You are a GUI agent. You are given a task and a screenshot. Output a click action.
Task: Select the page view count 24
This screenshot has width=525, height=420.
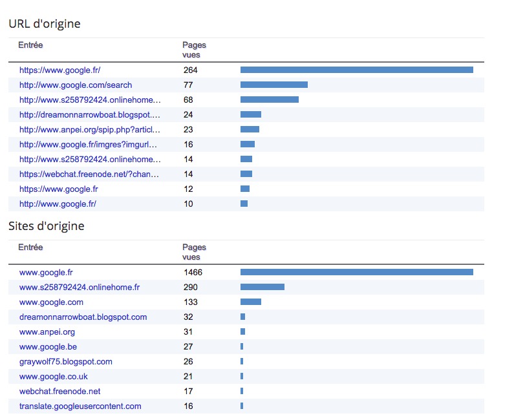[x=188, y=115]
